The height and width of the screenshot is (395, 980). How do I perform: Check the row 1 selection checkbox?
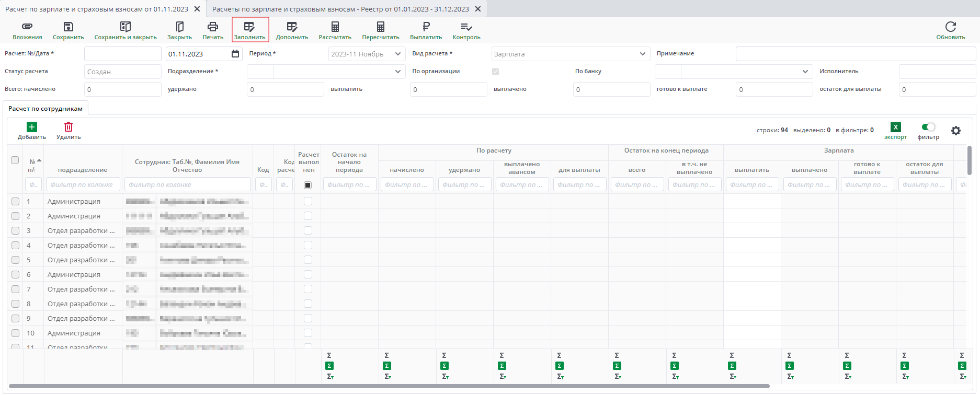coord(15,201)
